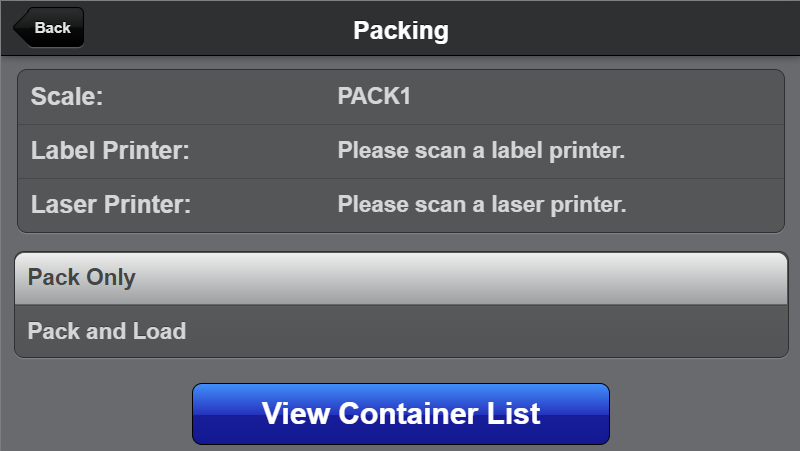Choose the Pack Only mode
Screen dimensions: 800x451
click(82, 278)
